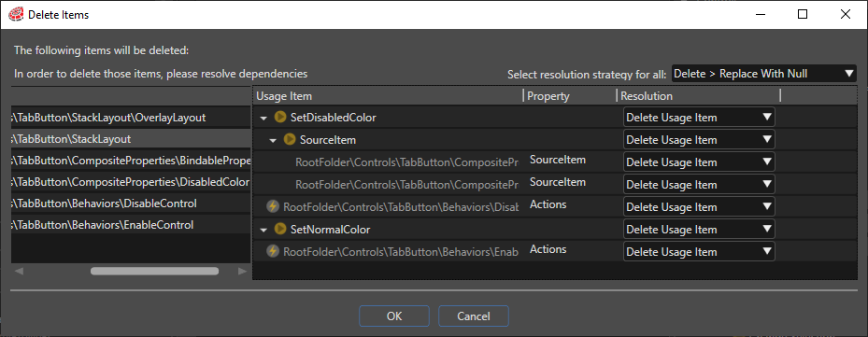This screenshot has height=337, width=868.
Task: Collapse the SetNormalColor tree node
Action: click(263, 230)
